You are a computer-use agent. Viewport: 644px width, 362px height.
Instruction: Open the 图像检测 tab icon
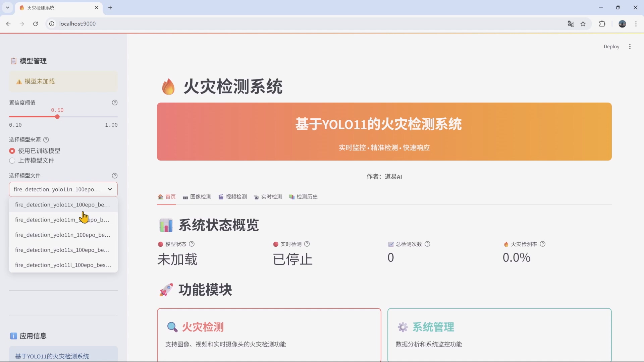tap(185, 197)
